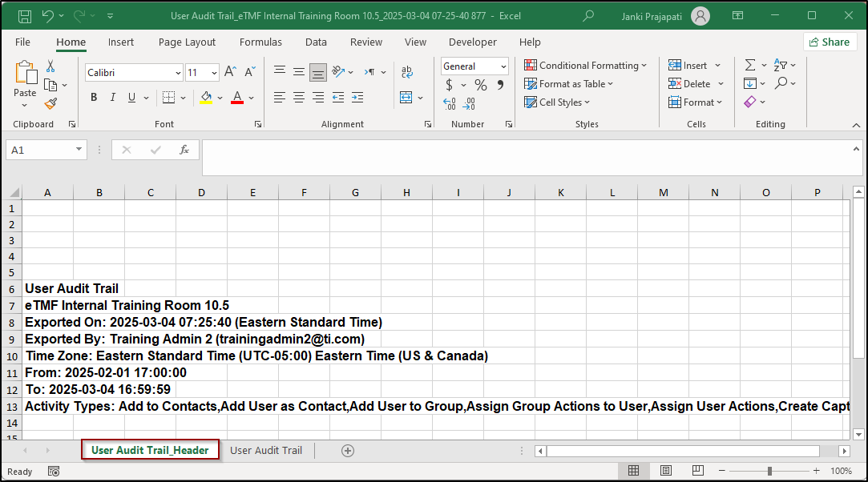Click the Merge & Center icon
This screenshot has height=482, width=868.
click(x=406, y=98)
